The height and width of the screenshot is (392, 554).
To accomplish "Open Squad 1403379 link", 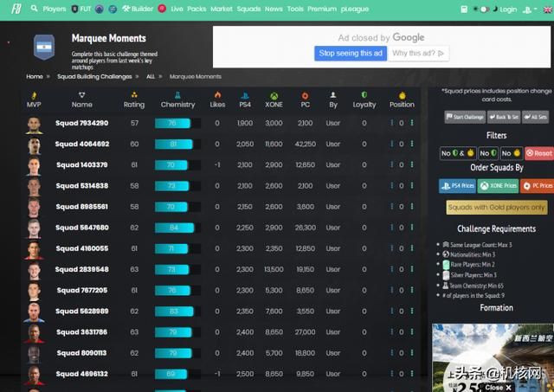I will pos(82,165).
